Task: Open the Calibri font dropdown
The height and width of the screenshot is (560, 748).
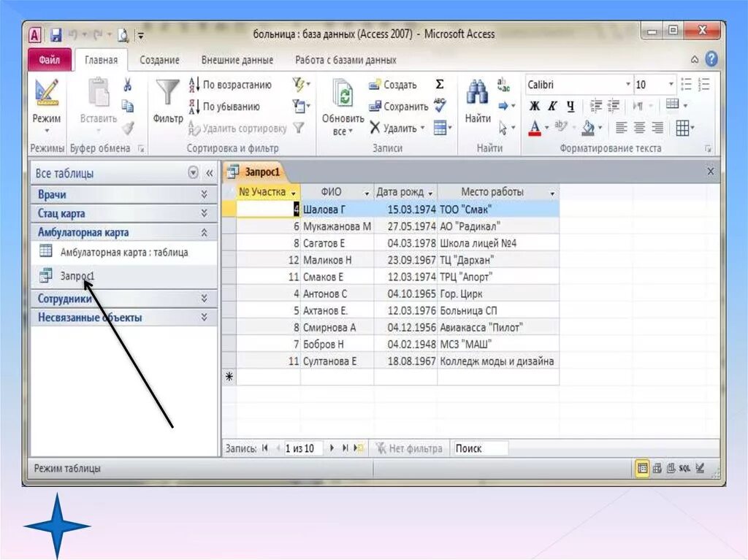Action: pyautogui.click(x=627, y=85)
